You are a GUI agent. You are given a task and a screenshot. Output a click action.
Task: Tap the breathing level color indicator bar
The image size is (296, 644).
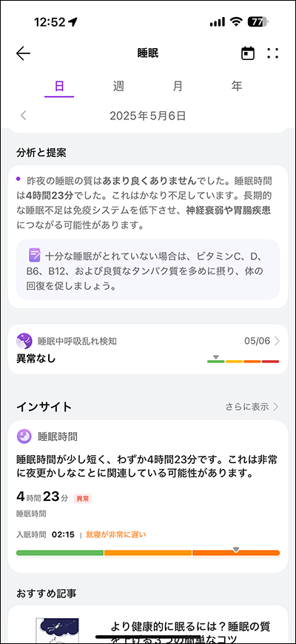tap(243, 362)
